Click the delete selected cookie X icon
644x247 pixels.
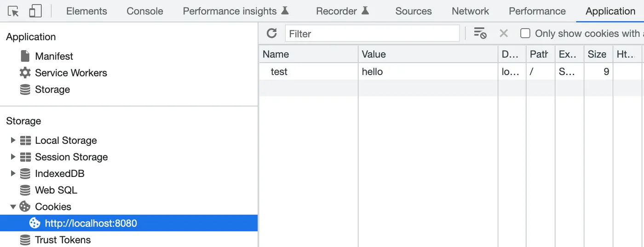pyautogui.click(x=504, y=33)
